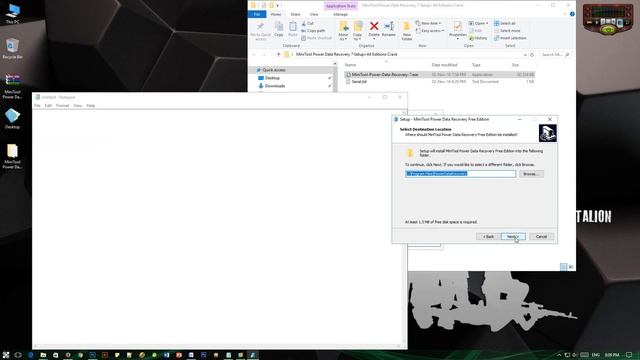640x360 pixels.
Task: Switch Explorer to large icons view
Action: [571, 267]
